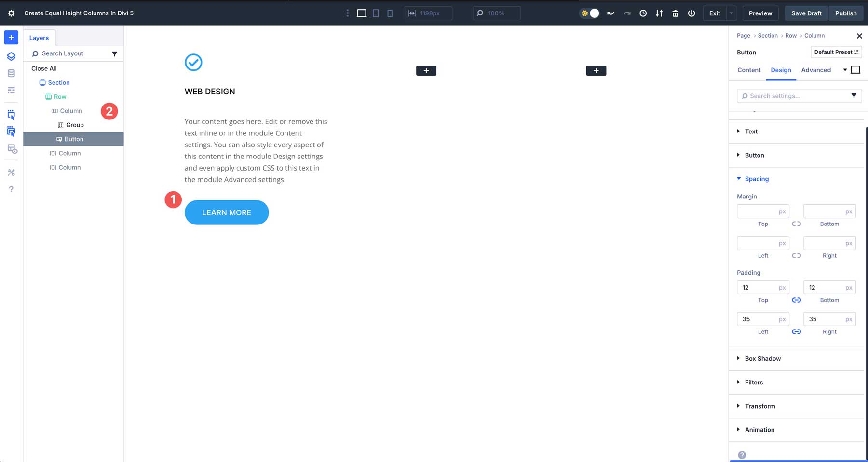
Task: Click the Layers tab
Action: pos(39,38)
